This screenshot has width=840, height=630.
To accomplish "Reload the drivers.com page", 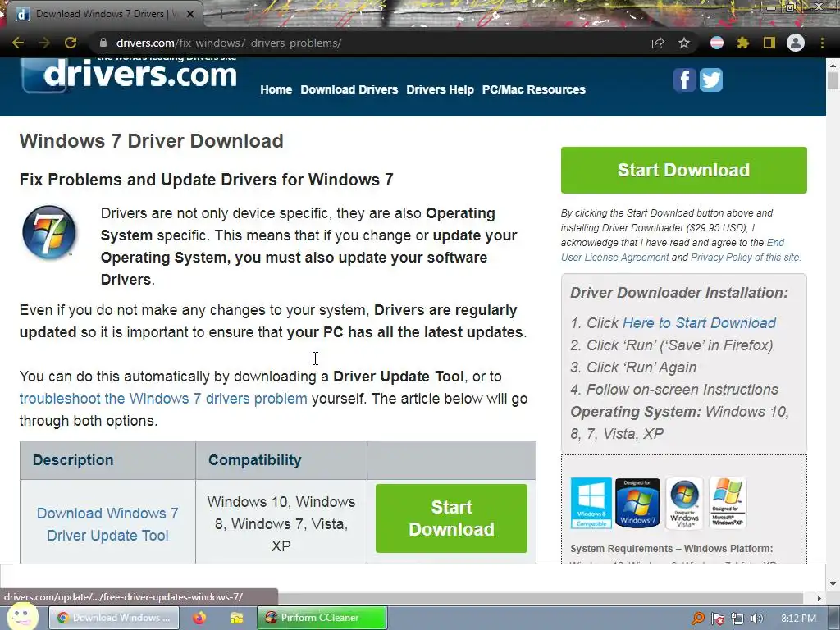I will click(71, 43).
